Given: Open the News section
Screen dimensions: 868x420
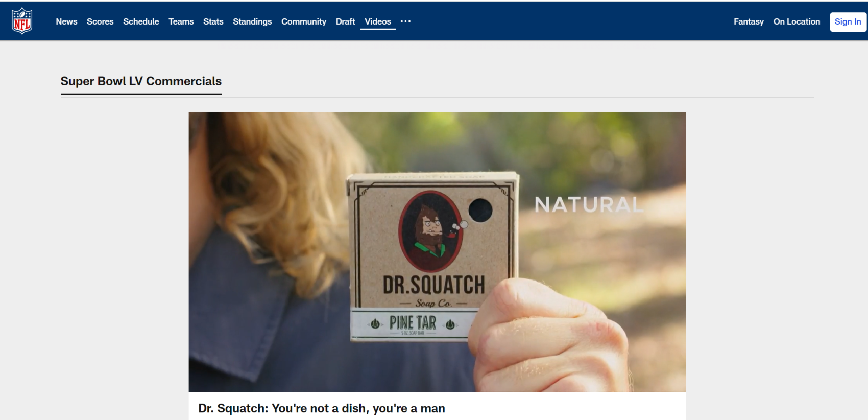Looking at the screenshot, I should click(66, 21).
